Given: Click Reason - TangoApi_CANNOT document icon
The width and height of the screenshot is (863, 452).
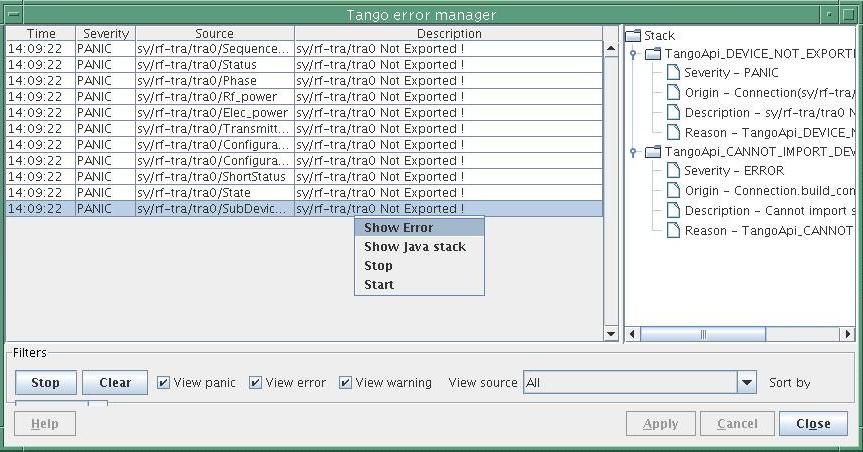Looking at the screenshot, I should (x=673, y=230).
